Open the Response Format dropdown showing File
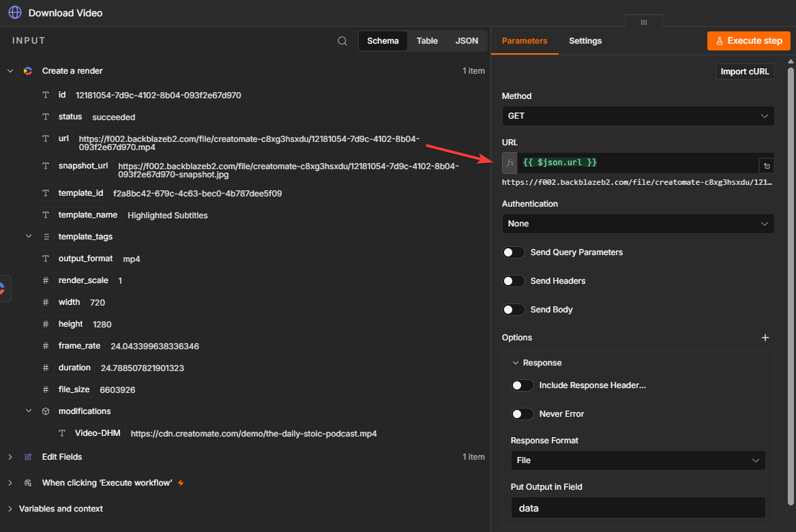 [638, 460]
